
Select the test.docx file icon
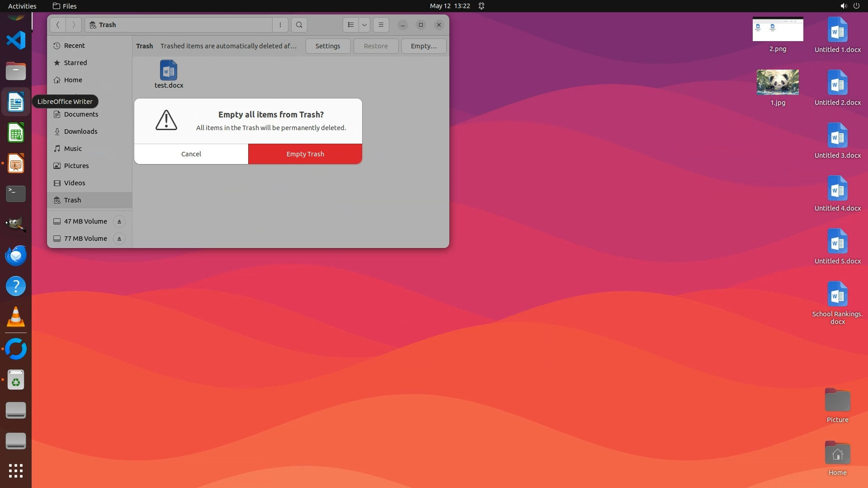click(x=169, y=70)
